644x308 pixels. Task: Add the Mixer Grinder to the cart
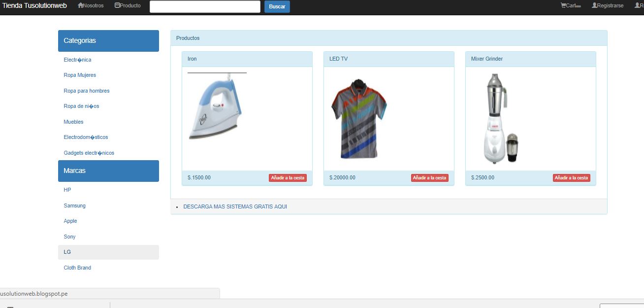click(x=571, y=177)
